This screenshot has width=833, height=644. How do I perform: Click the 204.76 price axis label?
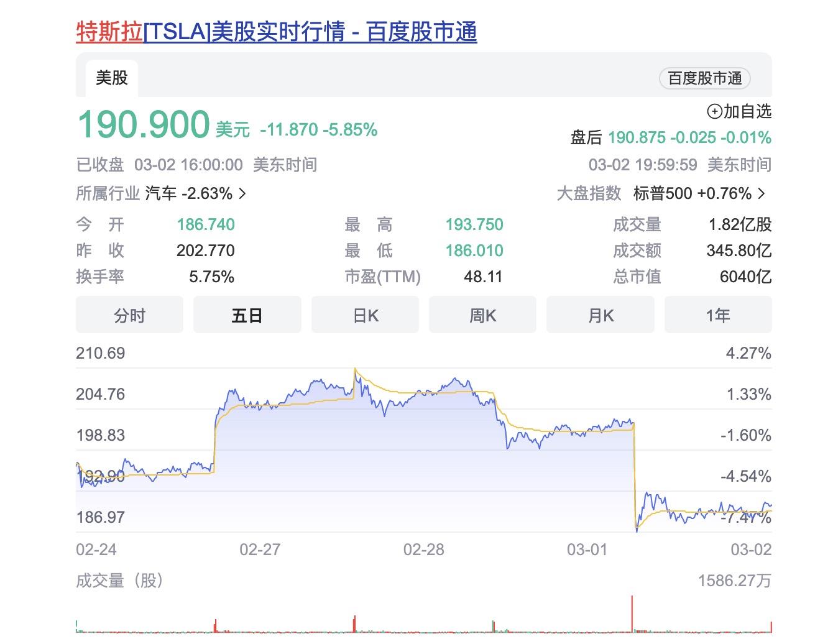coord(101,394)
